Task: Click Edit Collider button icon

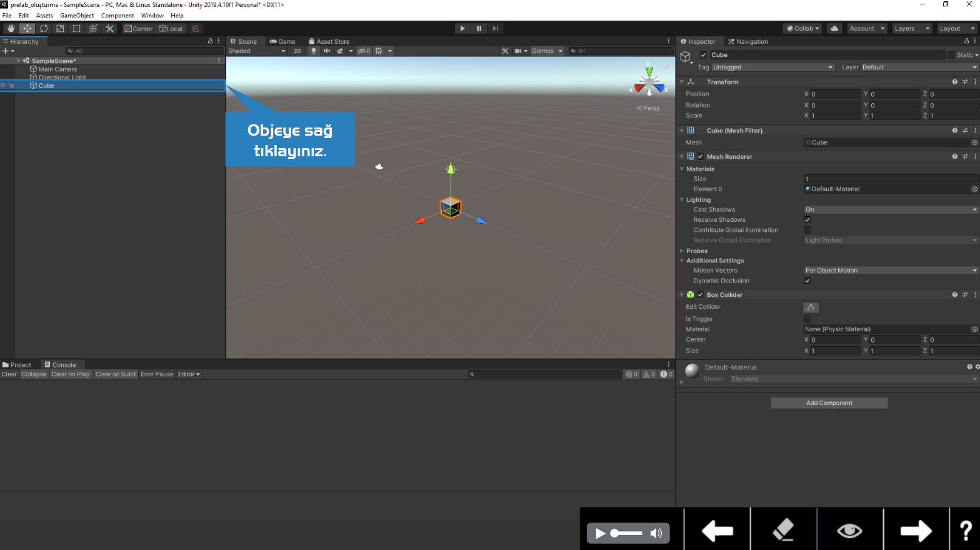Action: point(811,307)
